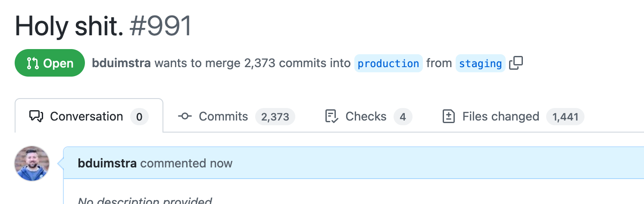Click the Files changed diff icon

click(449, 116)
